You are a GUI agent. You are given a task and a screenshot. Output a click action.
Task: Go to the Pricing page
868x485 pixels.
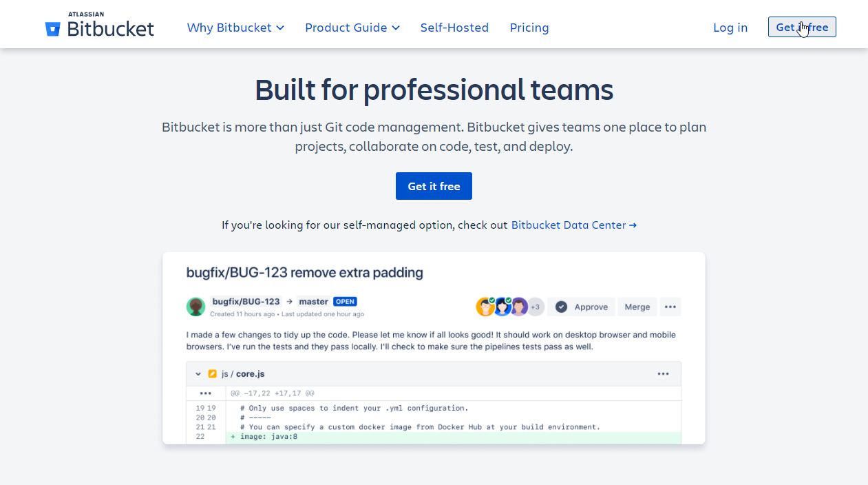click(x=529, y=28)
